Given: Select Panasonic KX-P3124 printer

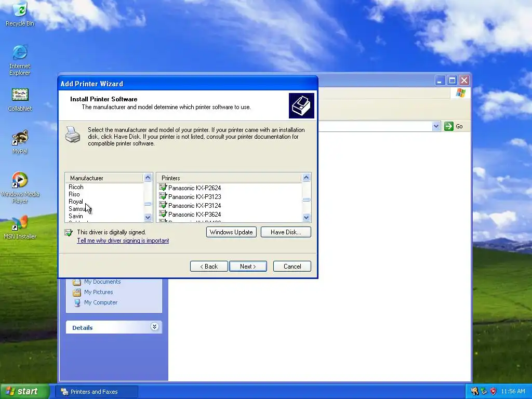Looking at the screenshot, I should pyautogui.click(x=194, y=205).
